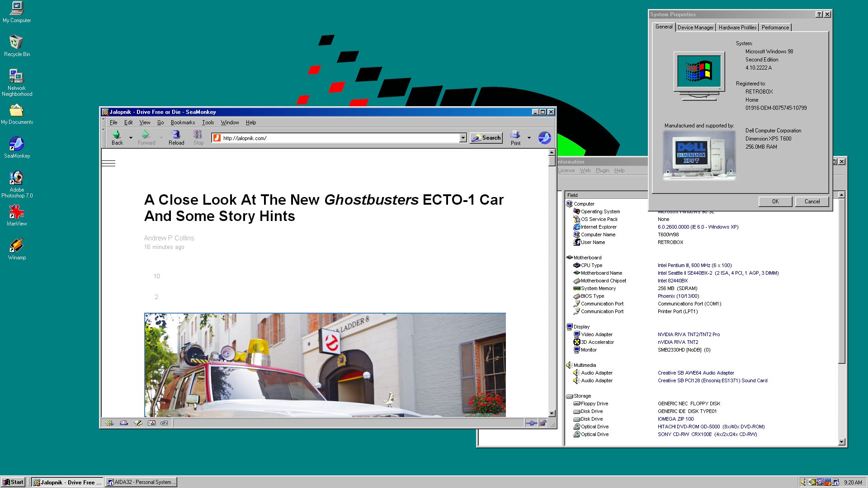
Task: Click the security padlock icon in status bar
Action: [x=543, y=423]
